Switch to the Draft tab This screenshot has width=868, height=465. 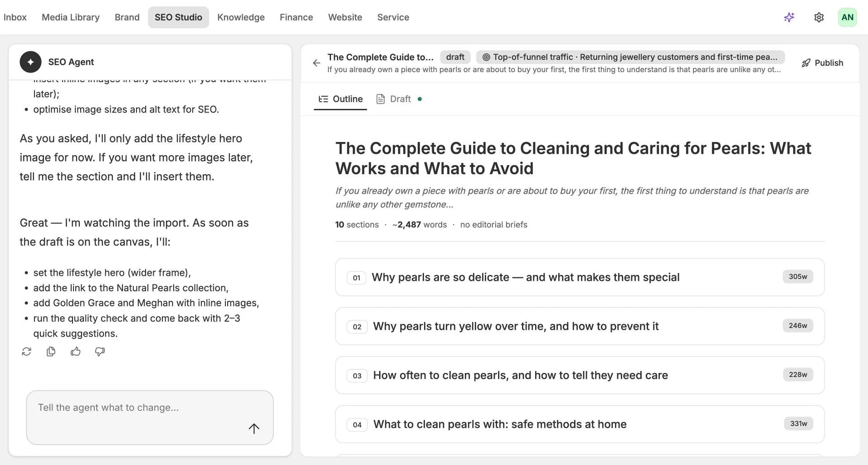(x=399, y=99)
